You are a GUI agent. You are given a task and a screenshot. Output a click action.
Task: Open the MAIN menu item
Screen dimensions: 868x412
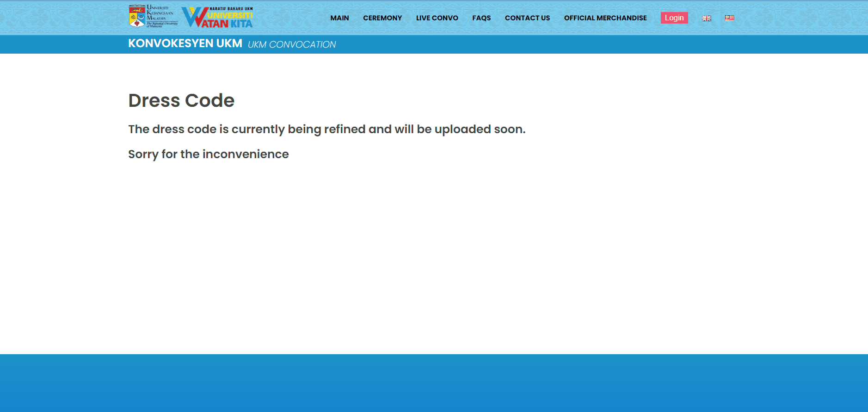339,18
